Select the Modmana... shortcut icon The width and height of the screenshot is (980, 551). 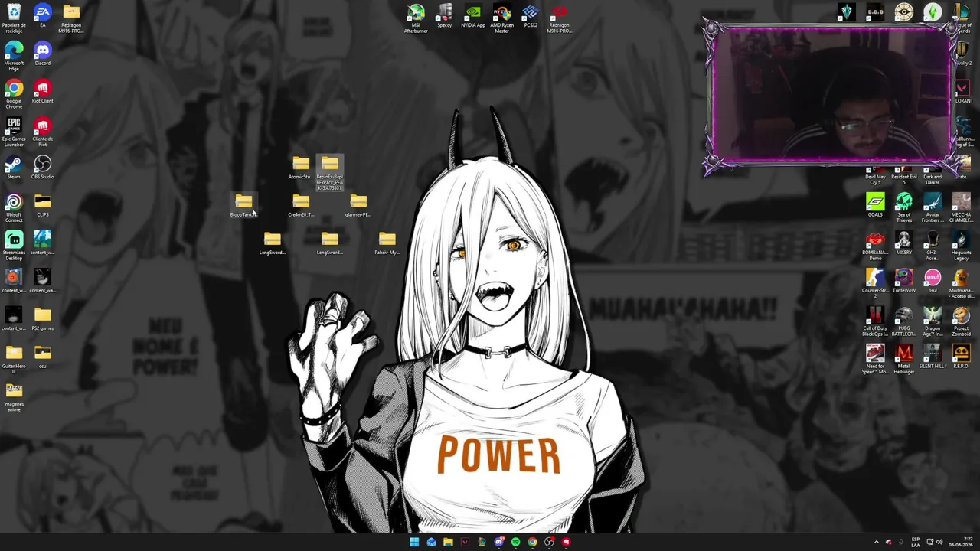click(961, 284)
